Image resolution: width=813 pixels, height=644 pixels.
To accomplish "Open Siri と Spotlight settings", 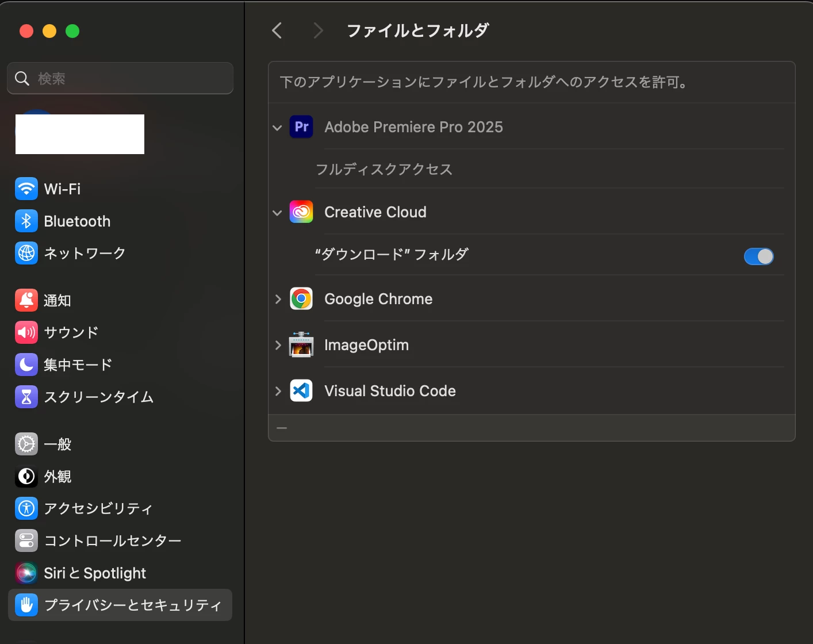I will [120, 573].
